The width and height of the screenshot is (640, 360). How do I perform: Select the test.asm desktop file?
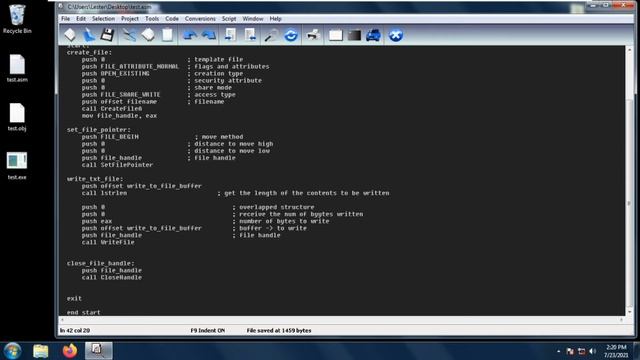17,68
